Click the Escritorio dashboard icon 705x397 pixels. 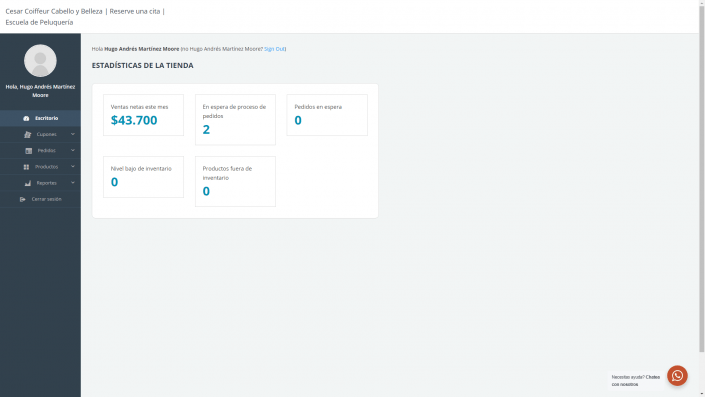tap(26, 118)
